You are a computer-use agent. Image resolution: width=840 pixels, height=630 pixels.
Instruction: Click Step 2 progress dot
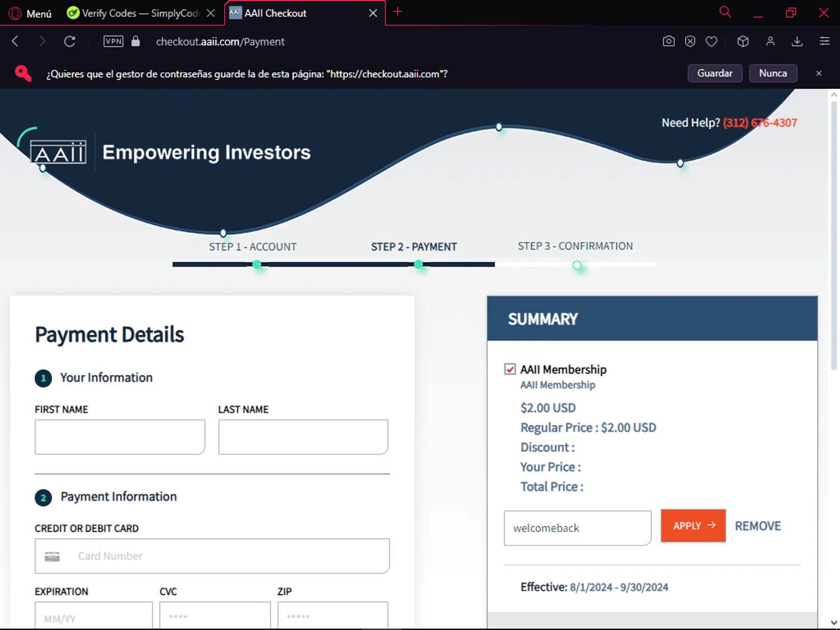point(418,264)
